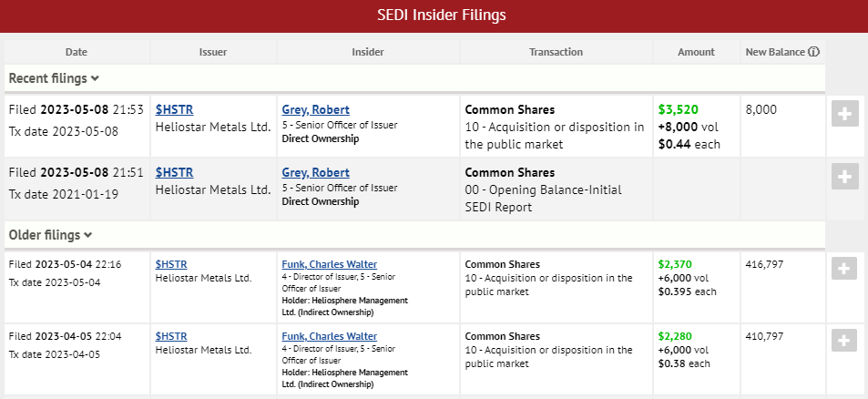Open $HSTR link in 21:53 filing
The height and width of the screenshot is (399, 868).
pyautogui.click(x=173, y=109)
